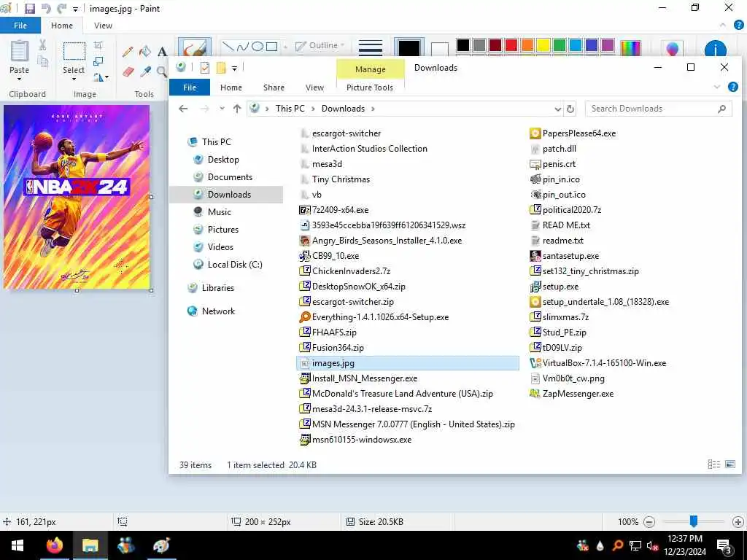This screenshot has height=560, width=747.
Task: Choose the Curve shape in Paint
Action: pos(242,46)
